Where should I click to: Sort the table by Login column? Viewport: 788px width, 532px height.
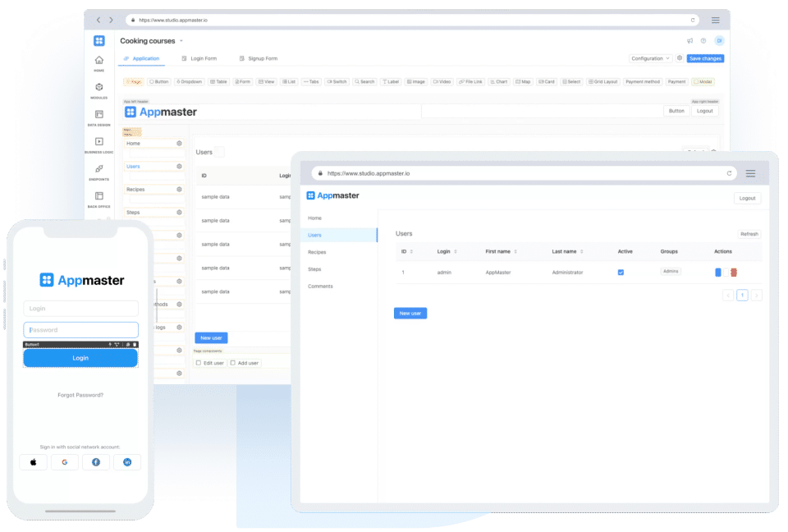click(456, 251)
